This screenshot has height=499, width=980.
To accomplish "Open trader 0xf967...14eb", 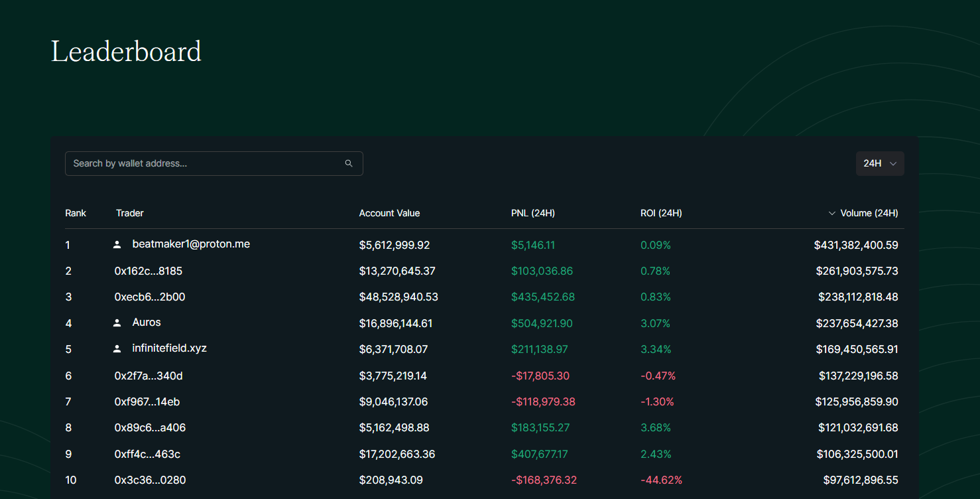I will click(x=147, y=401).
